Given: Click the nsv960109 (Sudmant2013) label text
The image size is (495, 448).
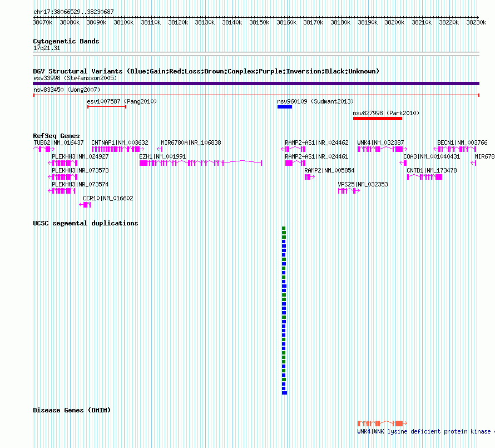Looking at the screenshot, I should click(x=315, y=101).
